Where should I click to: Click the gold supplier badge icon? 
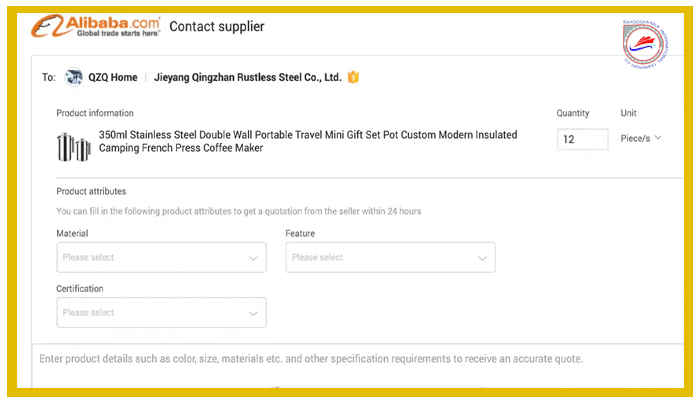353,77
